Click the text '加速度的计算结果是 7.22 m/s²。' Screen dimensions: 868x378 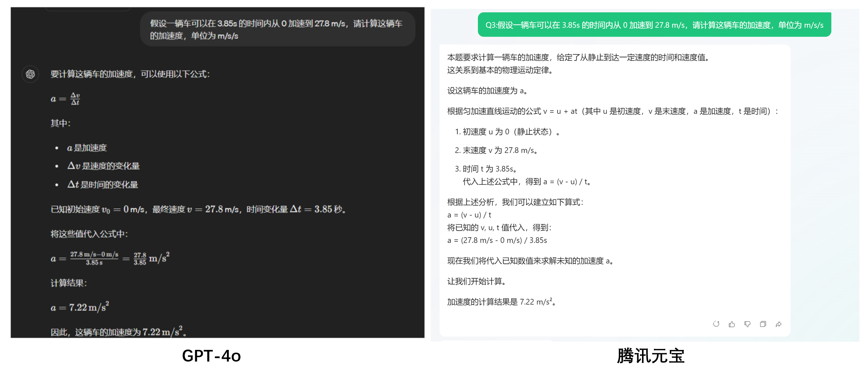pyautogui.click(x=502, y=302)
